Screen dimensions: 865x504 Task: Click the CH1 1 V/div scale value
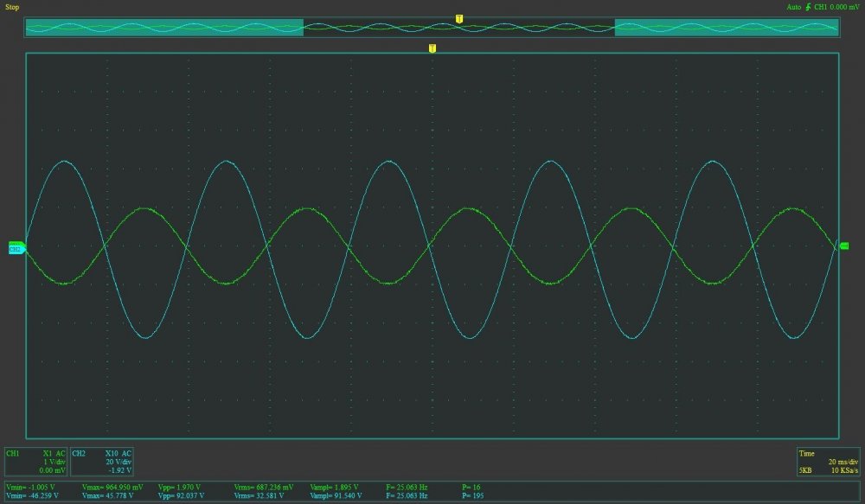coord(54,462)
